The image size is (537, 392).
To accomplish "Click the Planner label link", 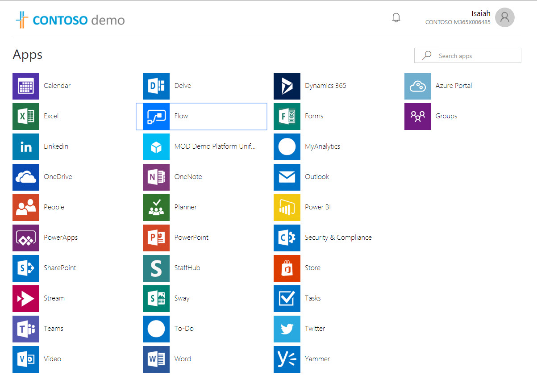I will (x=185, y=207).
